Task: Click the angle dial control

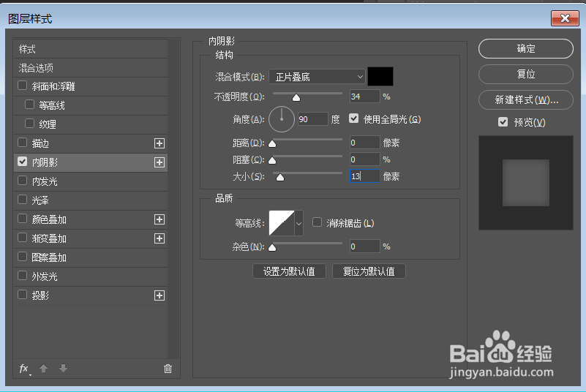Action: coord(282,119)
